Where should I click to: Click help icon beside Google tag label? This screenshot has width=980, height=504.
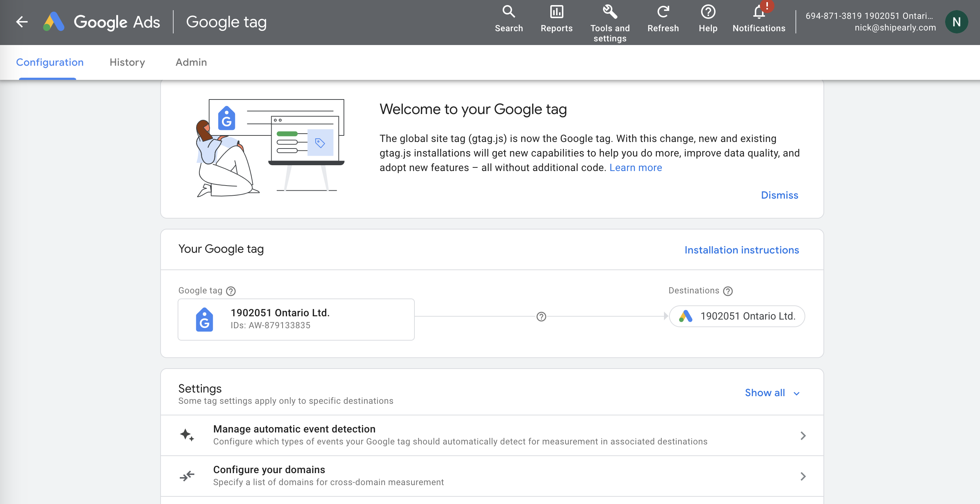click(231, 291)
